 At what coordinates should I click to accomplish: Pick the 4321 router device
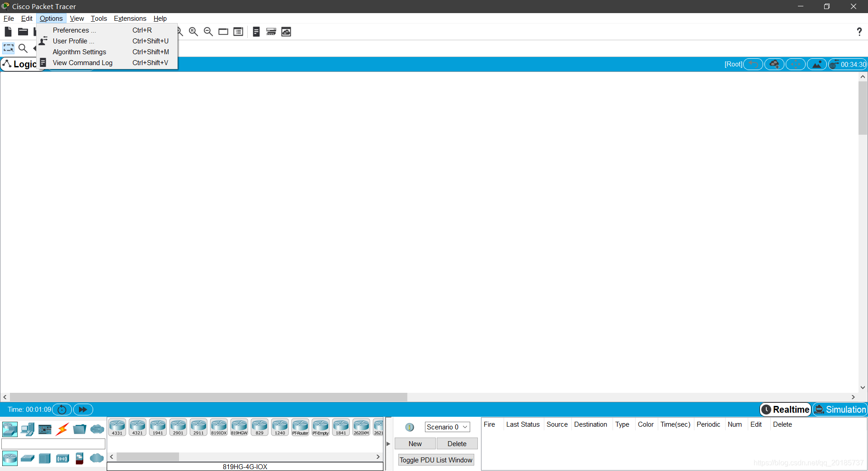[x=137, y=427]
